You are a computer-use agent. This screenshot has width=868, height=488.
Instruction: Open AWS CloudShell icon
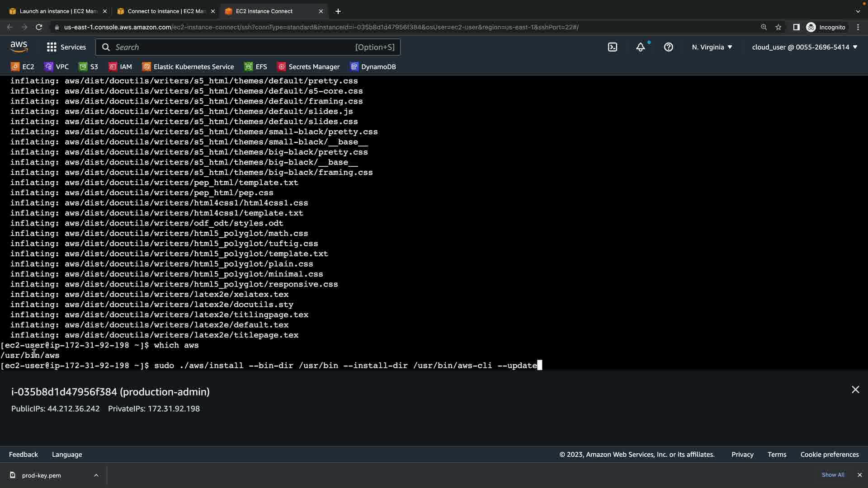(613, 47)
